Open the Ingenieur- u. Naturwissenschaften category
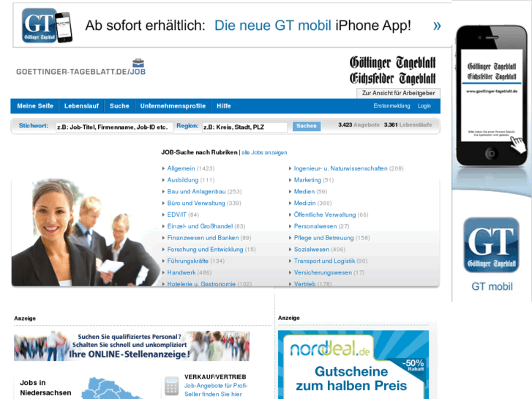 click(x=340, y=168)
